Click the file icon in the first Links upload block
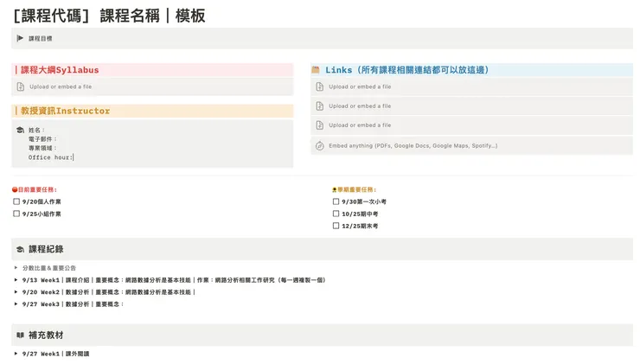Viewport: 640px width, 364px height. (x=320, y=86)
